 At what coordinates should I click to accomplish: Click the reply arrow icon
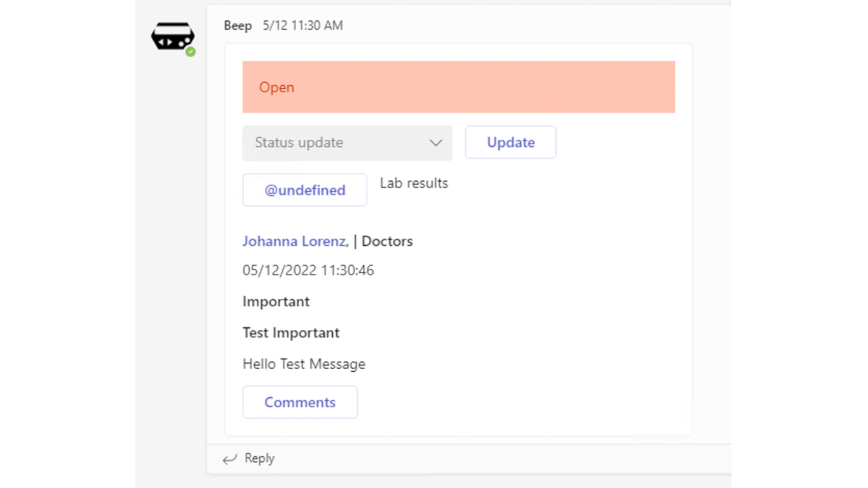point(230,459)
